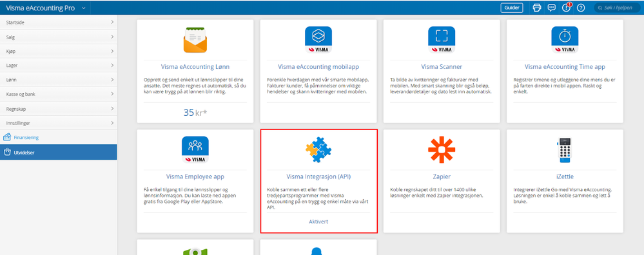Expand the Startside menu chevron

click(112, 22)
